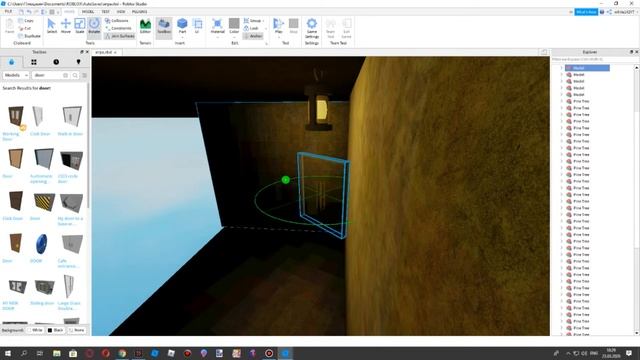Undock the Toolbox panel with float icon

tap(82, 52)
